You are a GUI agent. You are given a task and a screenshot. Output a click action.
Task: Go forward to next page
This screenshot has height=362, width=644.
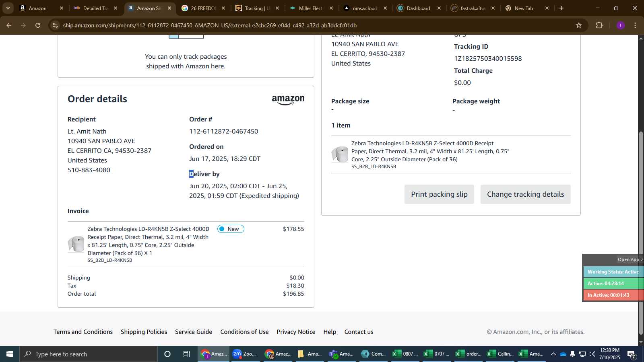click(23, 25)
